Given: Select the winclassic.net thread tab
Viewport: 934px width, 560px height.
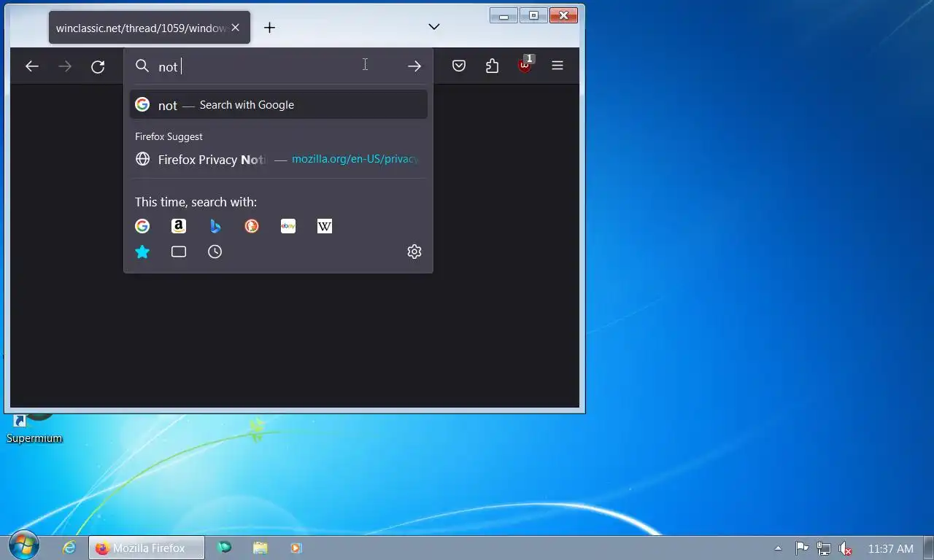Looking at the screenshot, I should (150, 28).
